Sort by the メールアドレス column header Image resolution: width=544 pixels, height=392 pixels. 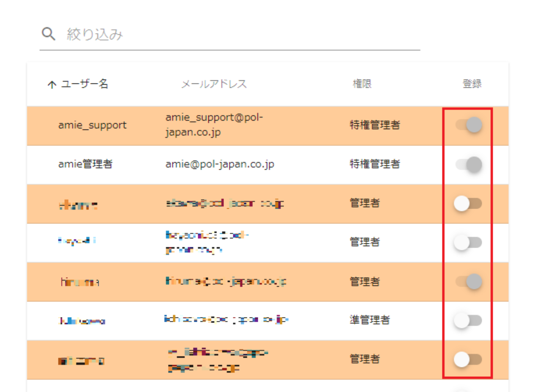click(x=214, y=84)
